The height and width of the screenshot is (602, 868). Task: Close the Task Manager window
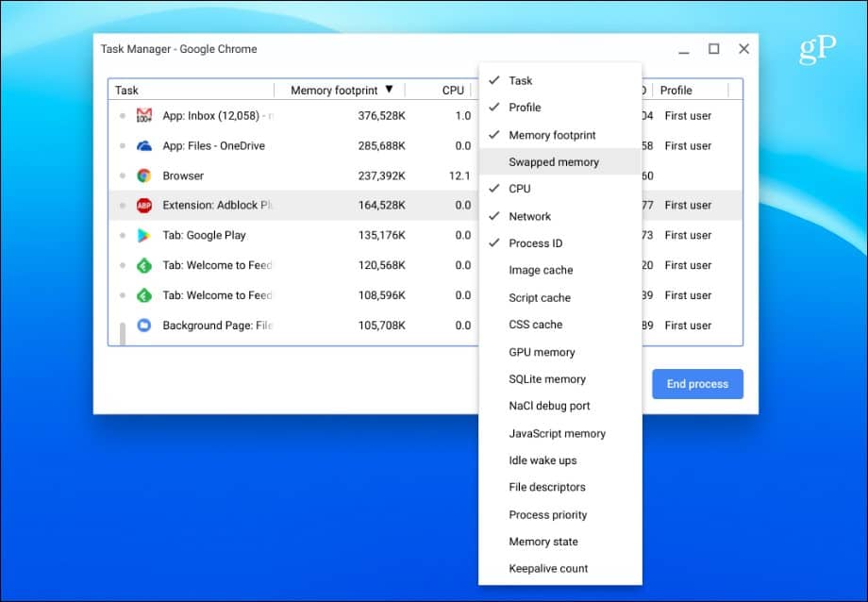coord(744,49)
